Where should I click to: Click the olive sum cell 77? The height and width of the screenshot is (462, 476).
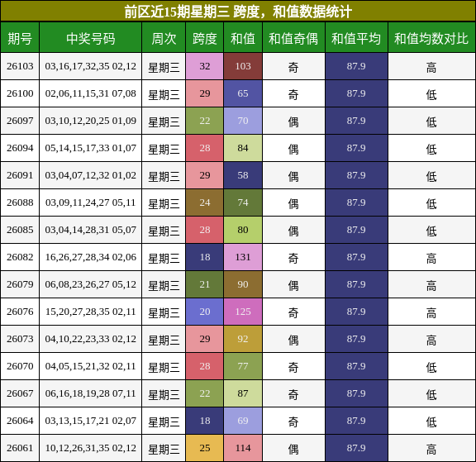click(243, 366)
